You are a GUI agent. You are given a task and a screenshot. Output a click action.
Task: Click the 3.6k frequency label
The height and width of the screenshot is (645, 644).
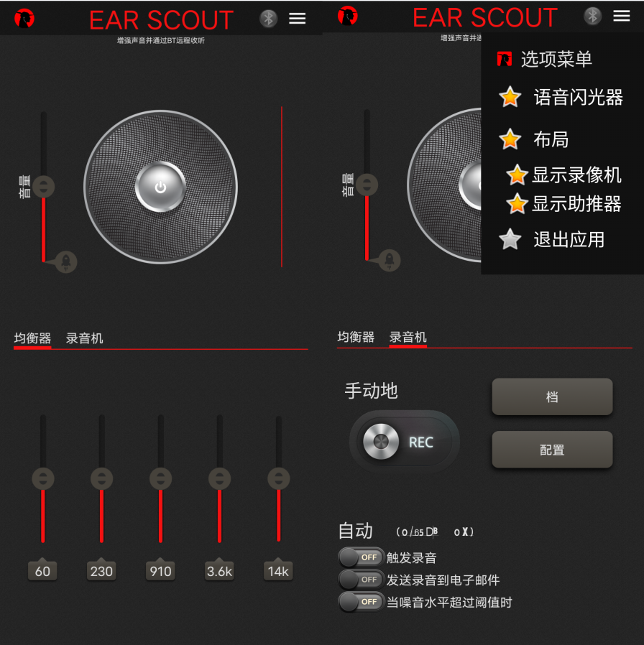219,570
